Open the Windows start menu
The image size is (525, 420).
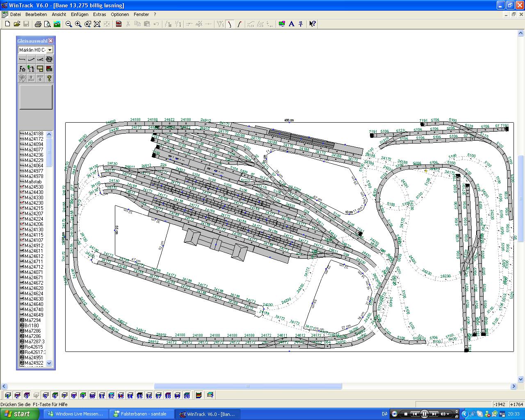pos(20,414)
